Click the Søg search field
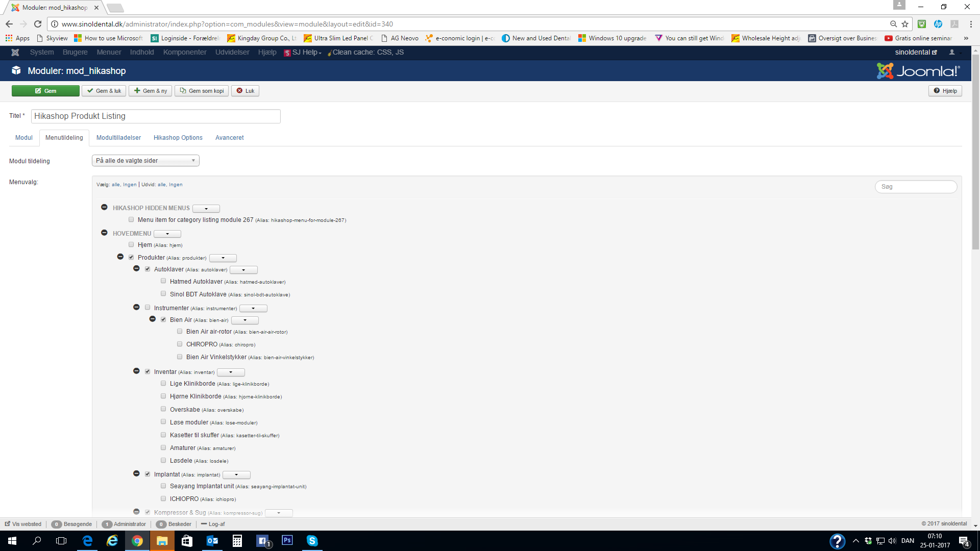The height and width of the screenshot is (551, 980). (x=916, y=187)
